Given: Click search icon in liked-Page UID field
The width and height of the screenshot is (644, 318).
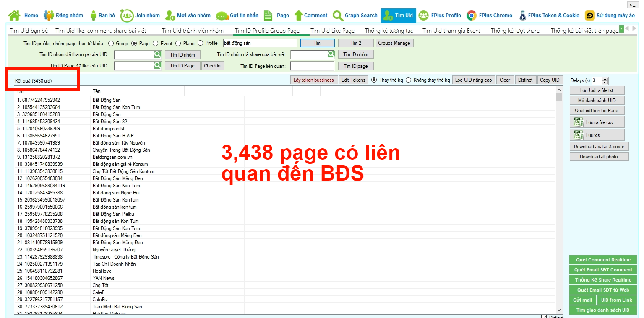Looking at the screenshot, I should point(157,65).
